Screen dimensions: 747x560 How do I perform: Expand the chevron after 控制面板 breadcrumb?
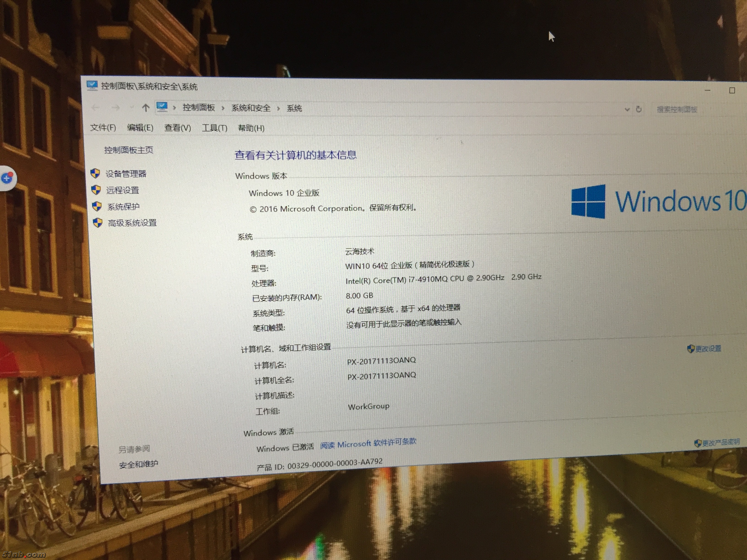tap(223, 108)
